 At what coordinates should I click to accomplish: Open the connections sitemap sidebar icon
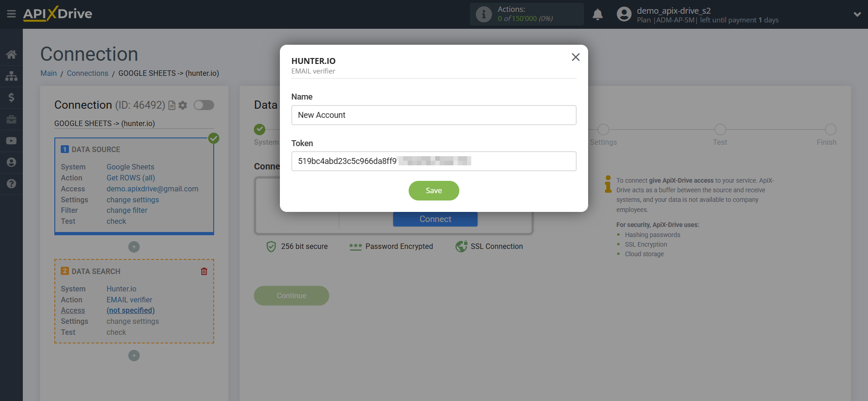pos(11,76)
